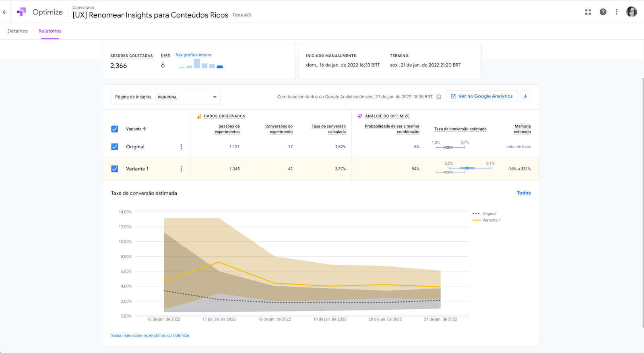Click Ver no Google Analytics button
The width and height of the screenshot is (644, 353).
481,96
